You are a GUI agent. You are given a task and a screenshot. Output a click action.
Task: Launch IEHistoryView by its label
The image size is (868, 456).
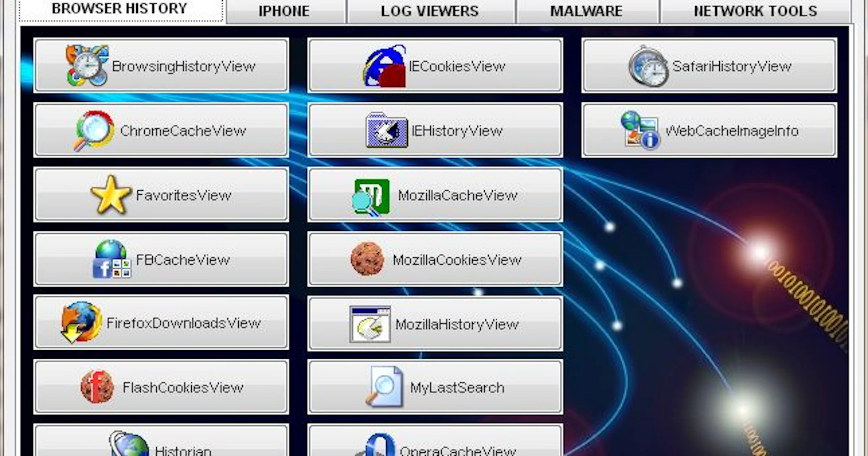coord(457,131)
